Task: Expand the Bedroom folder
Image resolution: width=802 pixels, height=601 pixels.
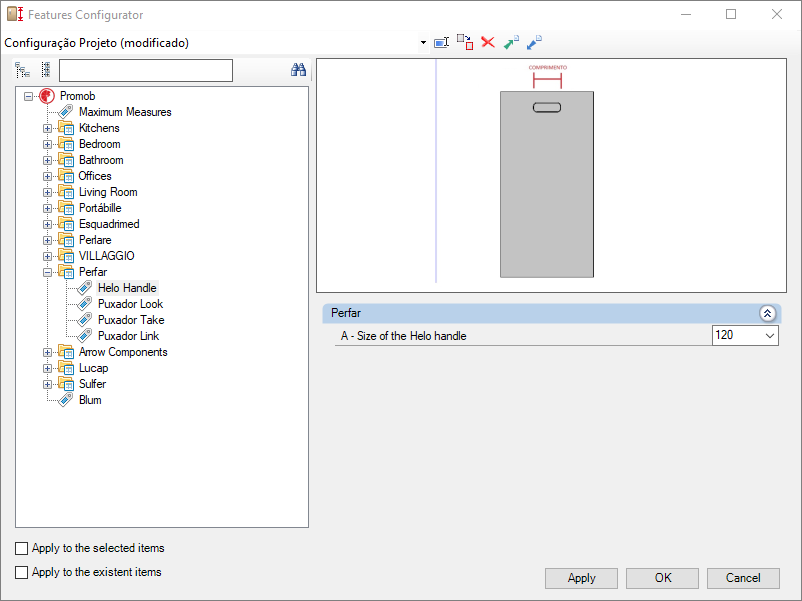Action: tap(48, 144)
